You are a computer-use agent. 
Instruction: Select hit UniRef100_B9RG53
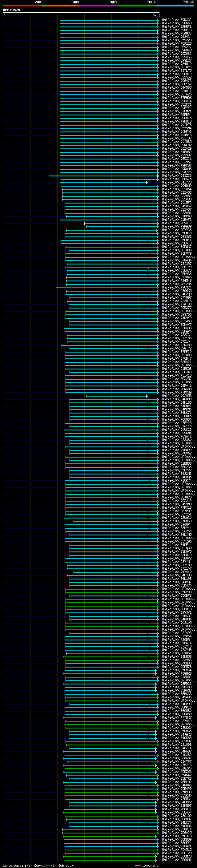coord(177,23)
